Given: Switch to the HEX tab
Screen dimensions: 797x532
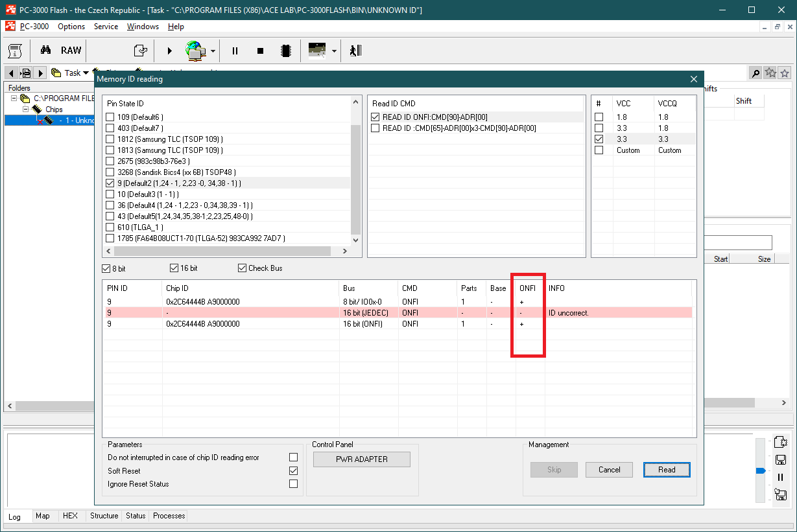Looking at the screenshot, I should point(70,516).
